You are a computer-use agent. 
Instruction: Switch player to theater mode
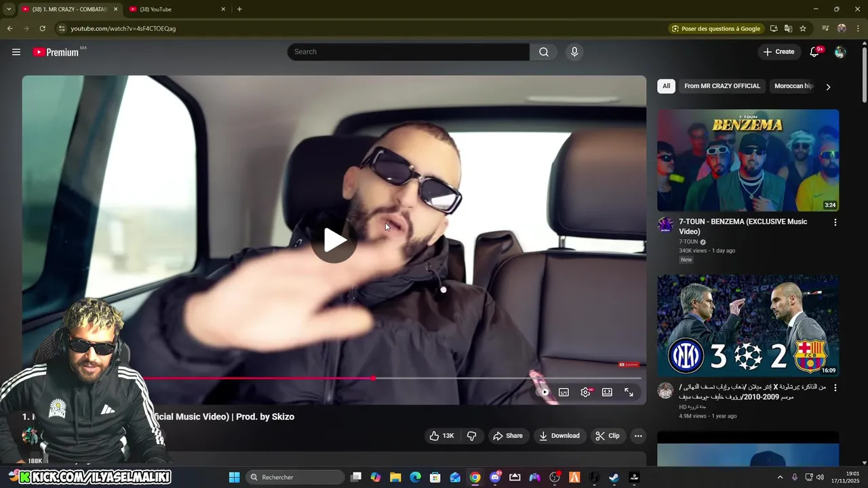[607, 392]
